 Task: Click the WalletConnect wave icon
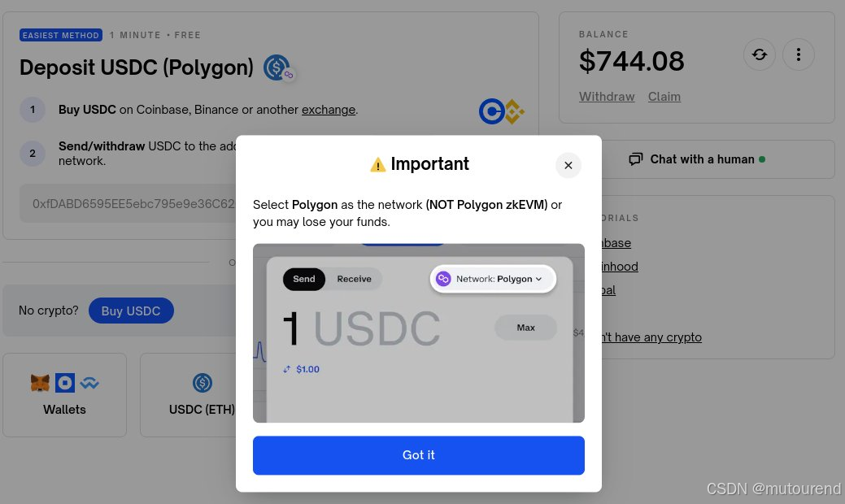(x=89, y=383)
